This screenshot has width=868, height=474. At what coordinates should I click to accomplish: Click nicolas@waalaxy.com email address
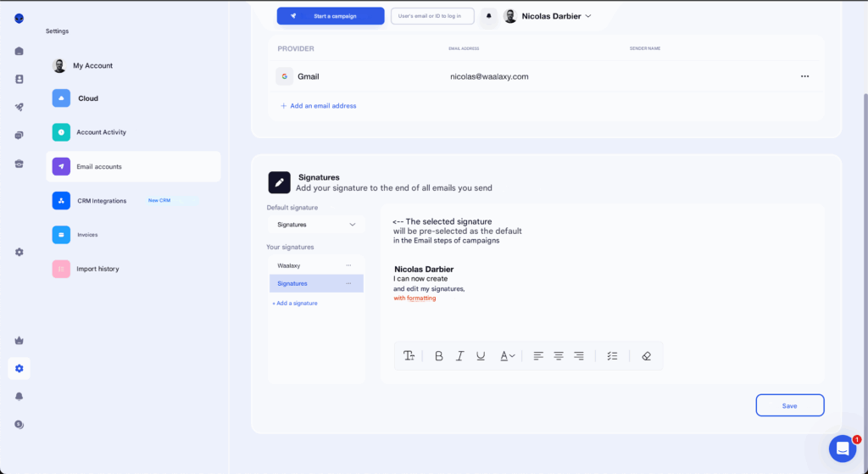click(489, 76)
